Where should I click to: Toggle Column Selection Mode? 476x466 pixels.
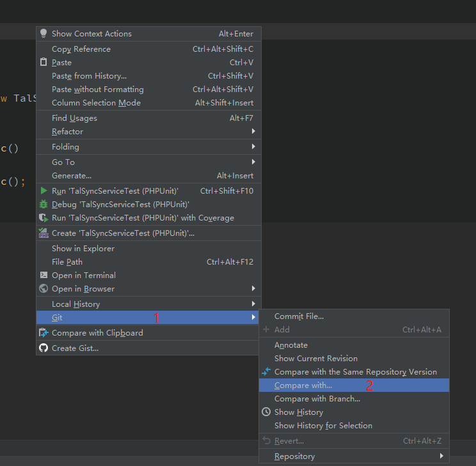[x=148, y=102]
